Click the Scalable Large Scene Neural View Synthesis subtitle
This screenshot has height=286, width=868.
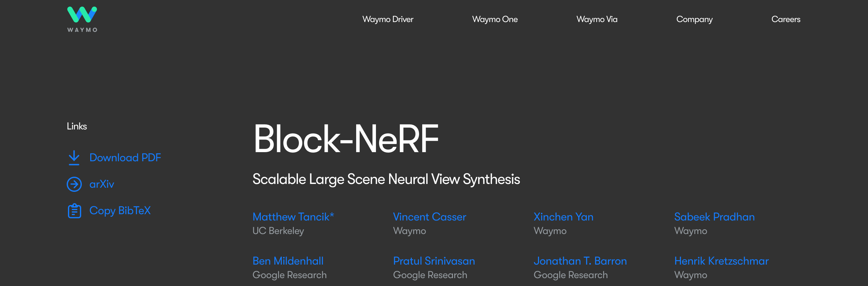click(386, 179)
